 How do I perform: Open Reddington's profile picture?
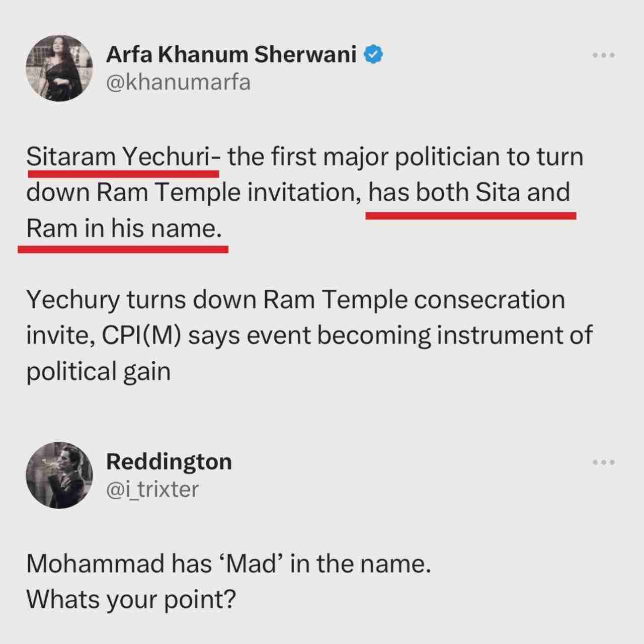click(59, 475)
